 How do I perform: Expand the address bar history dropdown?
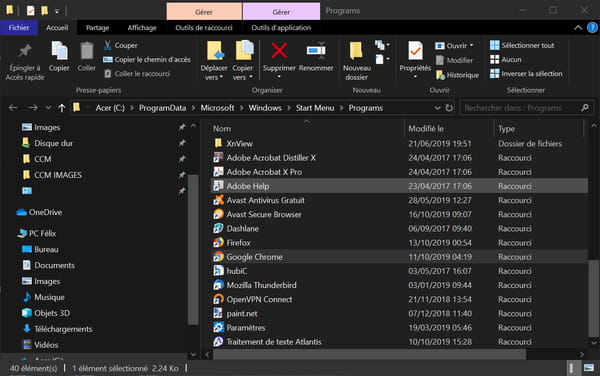coord(437,108)
